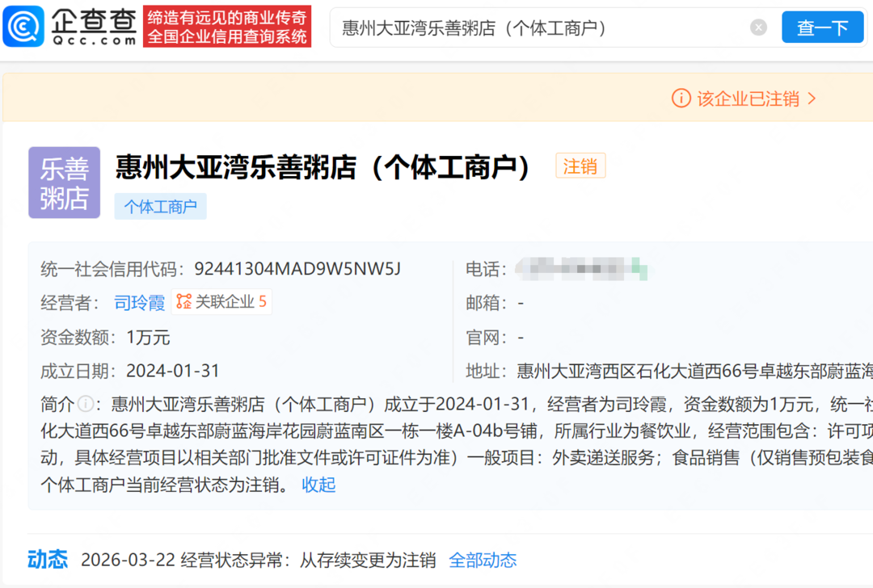Open the 2026-03-22 经营状态异常 entry
Viewport: 873px width, 588px height.
pyautogui.click(x=259, y=561)
